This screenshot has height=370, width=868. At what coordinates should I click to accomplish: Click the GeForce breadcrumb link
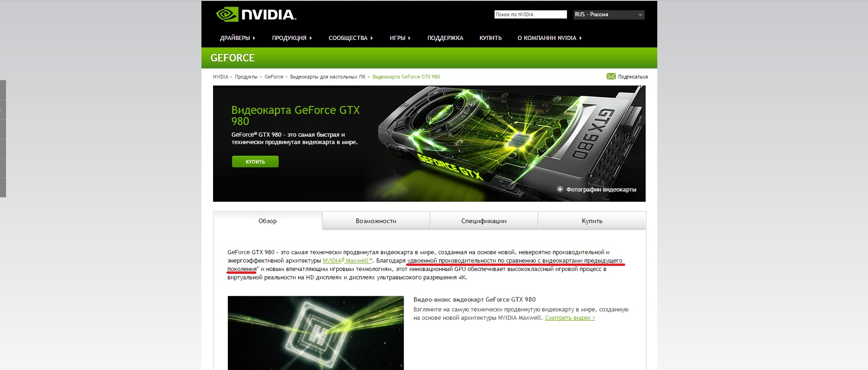274,77
